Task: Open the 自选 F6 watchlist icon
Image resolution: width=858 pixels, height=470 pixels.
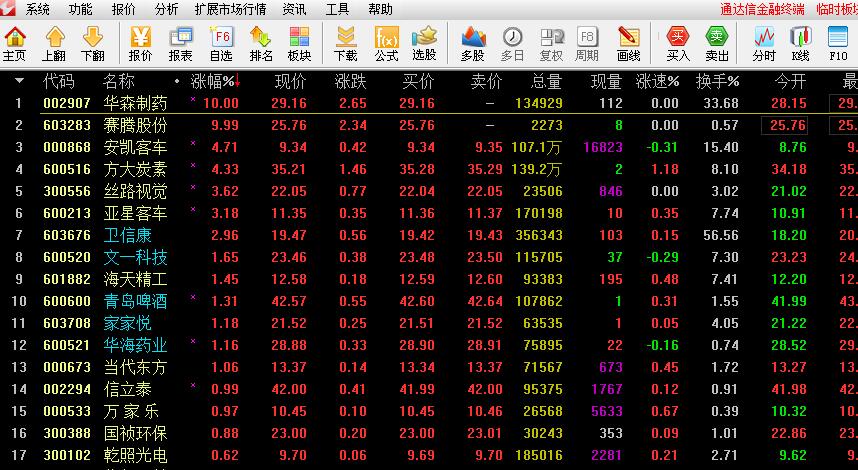Action: click(221, 44)
